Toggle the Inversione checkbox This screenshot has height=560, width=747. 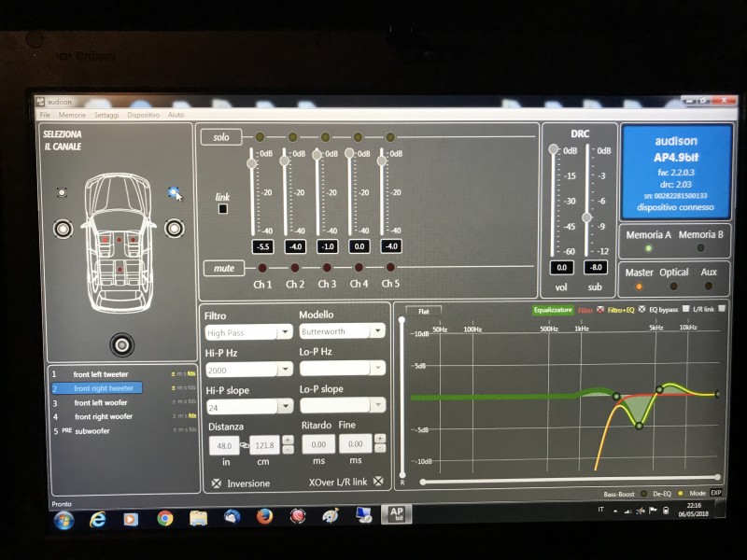[217, 483]
